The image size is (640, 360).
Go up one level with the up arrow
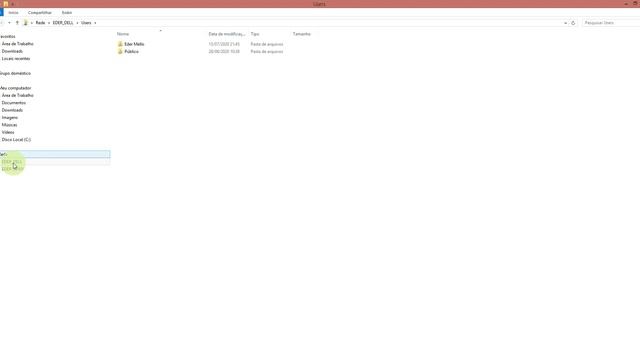coord(17,23)
